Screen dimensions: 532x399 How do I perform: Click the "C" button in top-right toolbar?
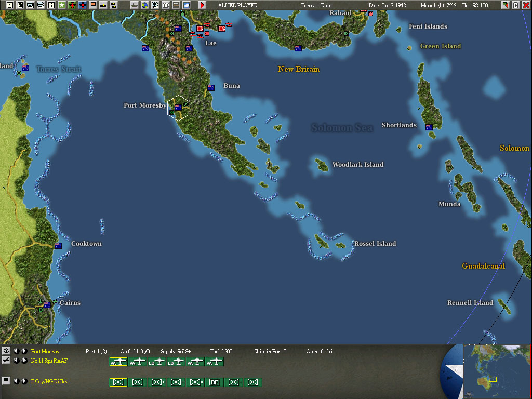(x=516, y=5)
